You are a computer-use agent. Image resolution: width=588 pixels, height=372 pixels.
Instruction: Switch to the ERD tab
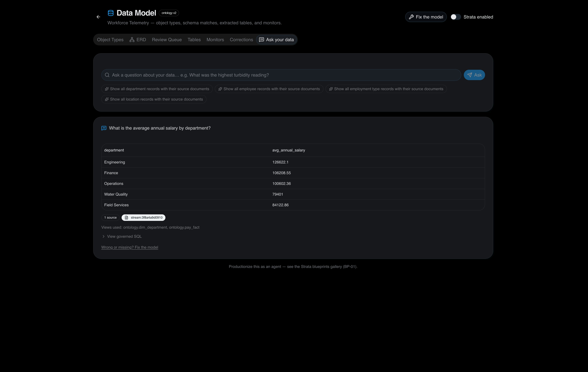click(x=138, y=40)
